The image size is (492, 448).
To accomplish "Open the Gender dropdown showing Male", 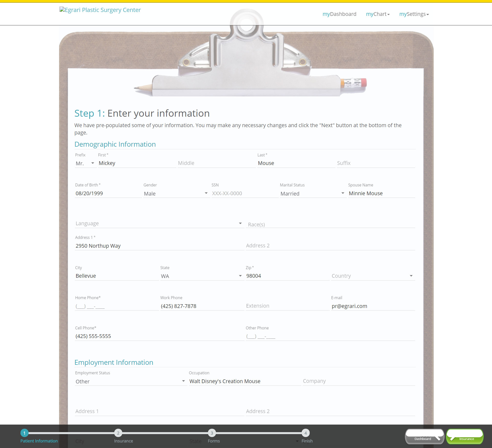I will click(176, 193).
